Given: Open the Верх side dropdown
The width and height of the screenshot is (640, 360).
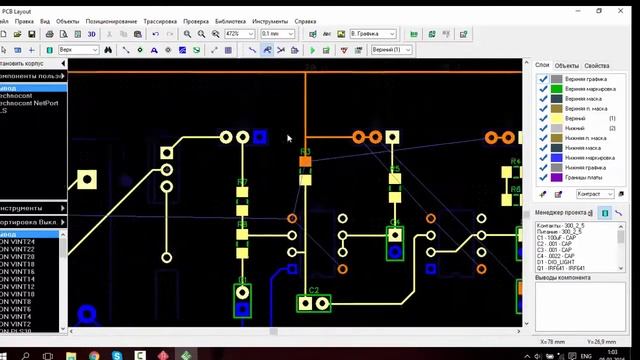Looking at the screenshot, I should (95, 50).
